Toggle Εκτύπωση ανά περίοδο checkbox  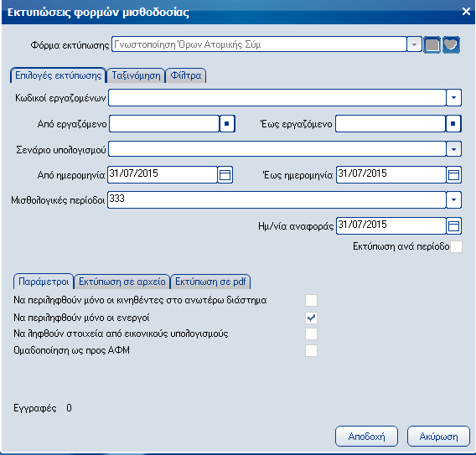point(456,247)
